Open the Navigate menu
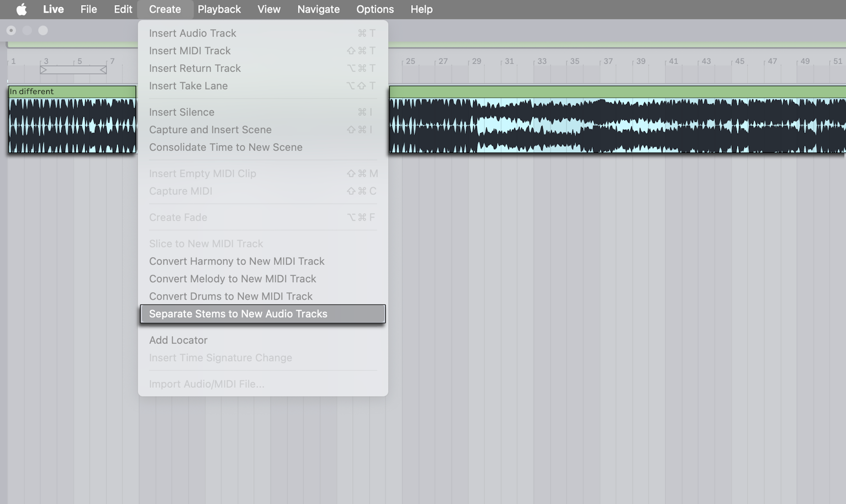The width and height of the screenshot is (846, 504). (318, 9)
